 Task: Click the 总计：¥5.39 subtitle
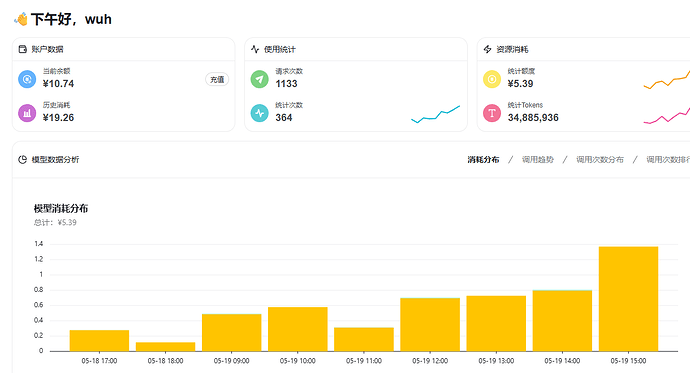pos(55,222)
